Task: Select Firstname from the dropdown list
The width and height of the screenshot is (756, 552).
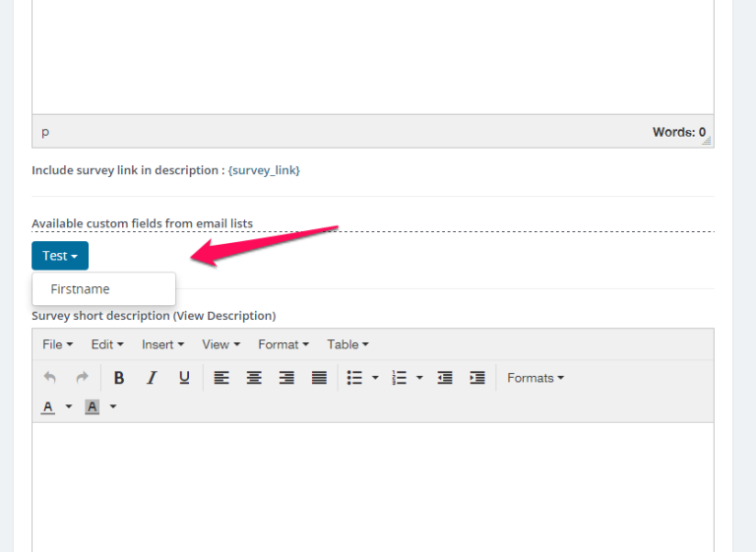Action: pyautogui.click(x=81, y=289)
